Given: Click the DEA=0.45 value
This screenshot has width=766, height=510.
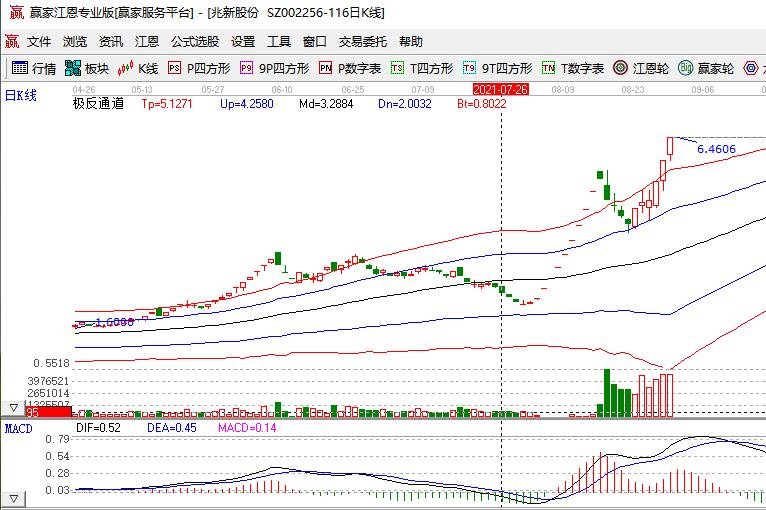Looking at the screenshot, I should (x=172, y=428).
